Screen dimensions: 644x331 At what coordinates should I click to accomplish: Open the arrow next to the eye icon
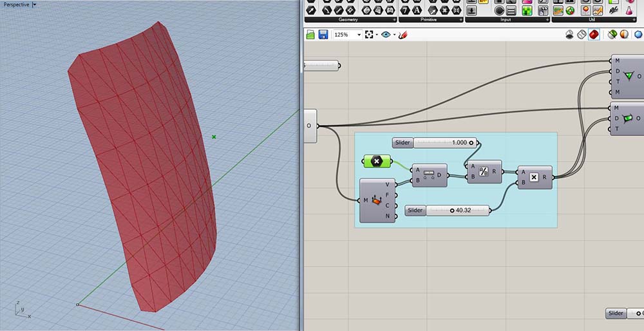394,35
